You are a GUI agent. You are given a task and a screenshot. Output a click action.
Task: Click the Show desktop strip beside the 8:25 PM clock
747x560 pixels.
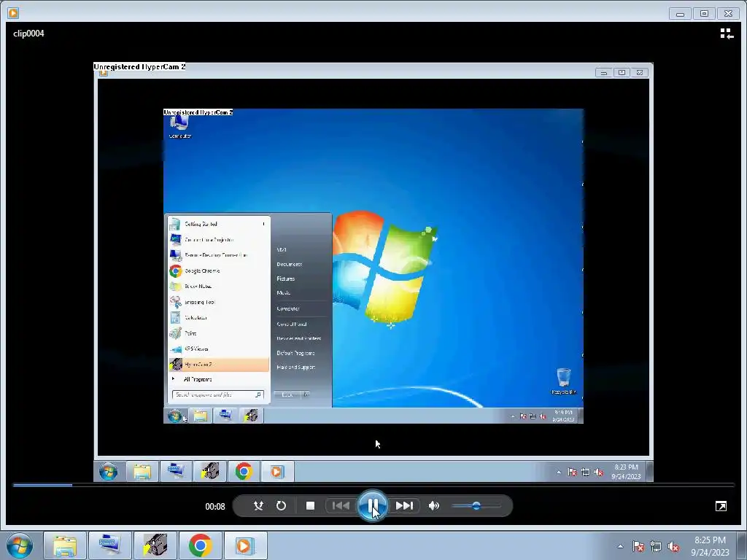click(742, 545)
